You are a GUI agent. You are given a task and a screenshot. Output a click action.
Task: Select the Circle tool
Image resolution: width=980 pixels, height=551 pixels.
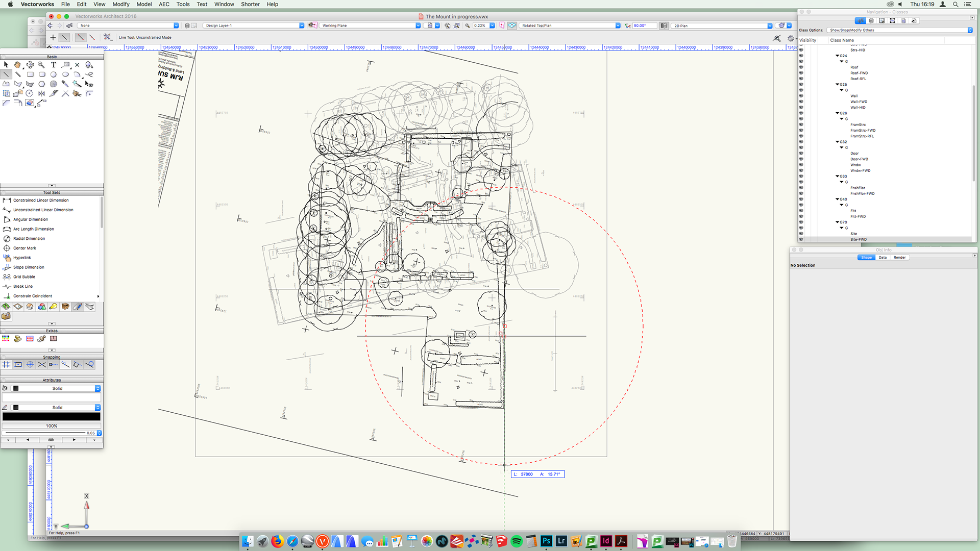[x=54, y=74]
